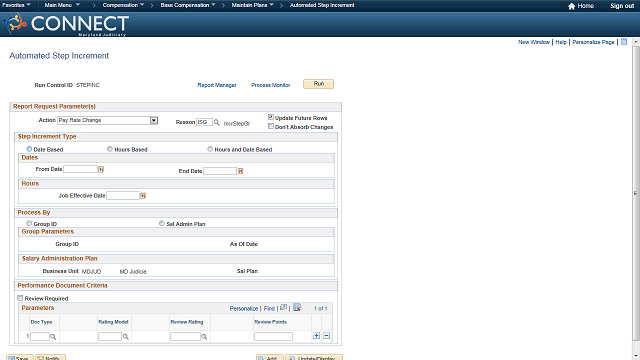The width and height of the screenshot is (640, 360).
Task: Click Sign out
Action: click(x=622, y=6)
